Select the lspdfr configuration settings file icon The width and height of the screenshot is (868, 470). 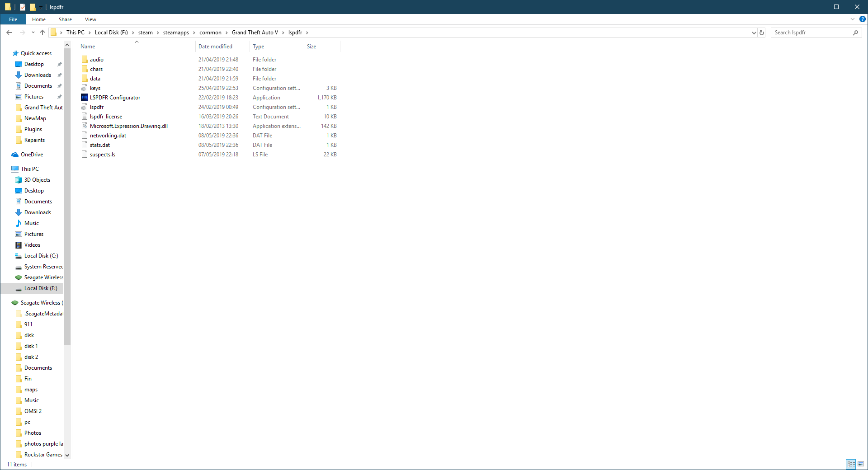click(85, 107)
